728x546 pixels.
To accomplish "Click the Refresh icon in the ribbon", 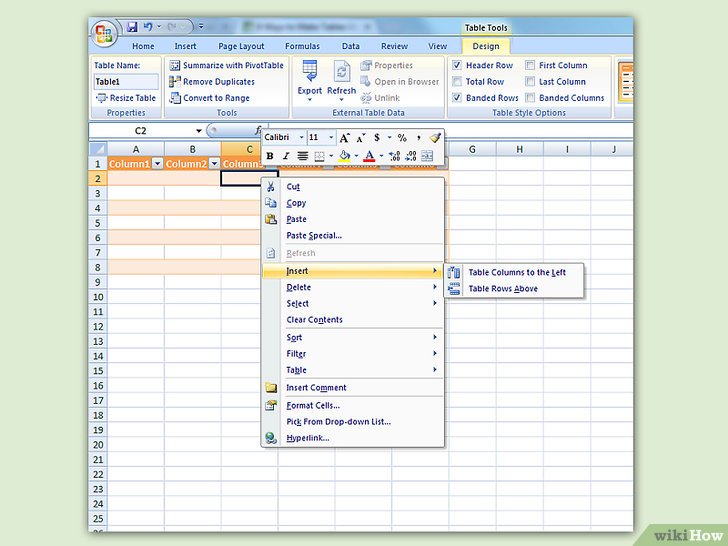I will click(x=342, y=71).
